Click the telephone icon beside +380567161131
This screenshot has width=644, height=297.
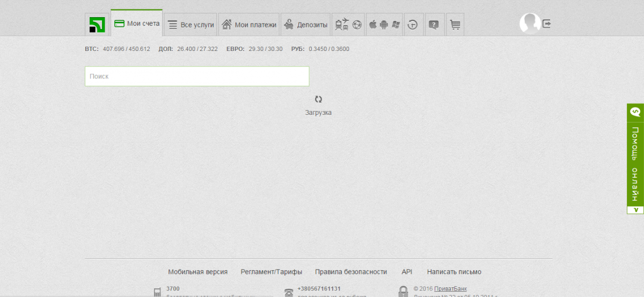(x=289, y=293)
